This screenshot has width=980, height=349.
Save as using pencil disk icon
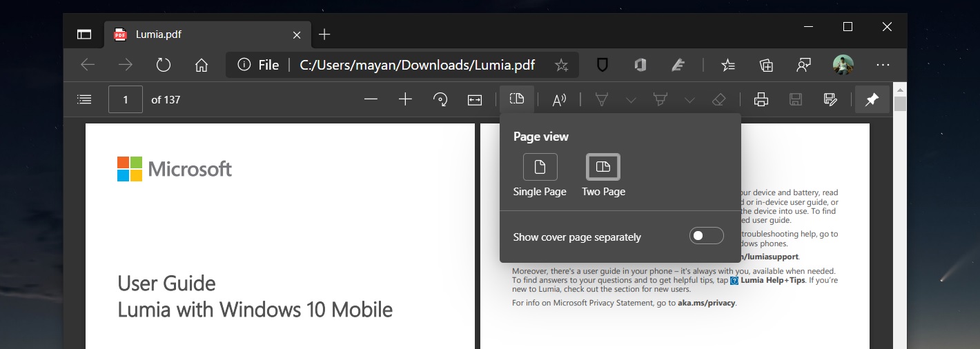click(831, 99)
